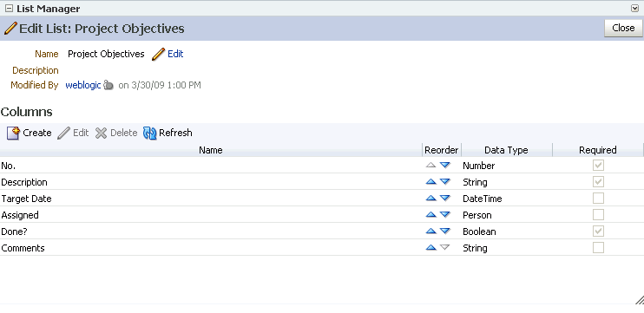Click the disabled up arrow for No.
The height and width of the screenshot is (313, 644).
click(x=430, y=166)
